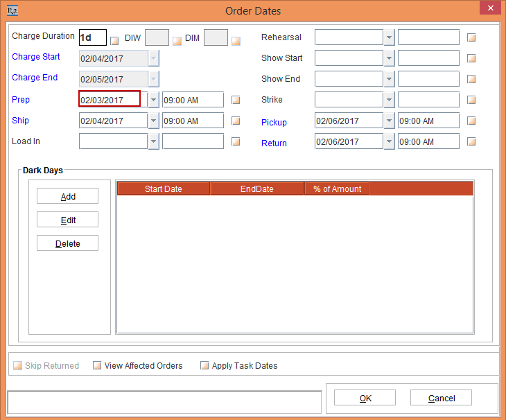
Task: Toggle the checkbox at end of Rehearsal row
Action: pyautogui.click(x=471, y=37)
